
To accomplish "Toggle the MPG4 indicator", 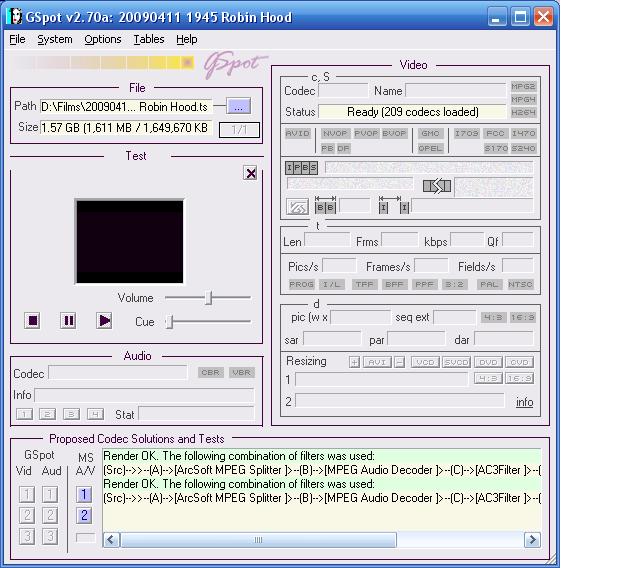I will (x=523, y=100).
